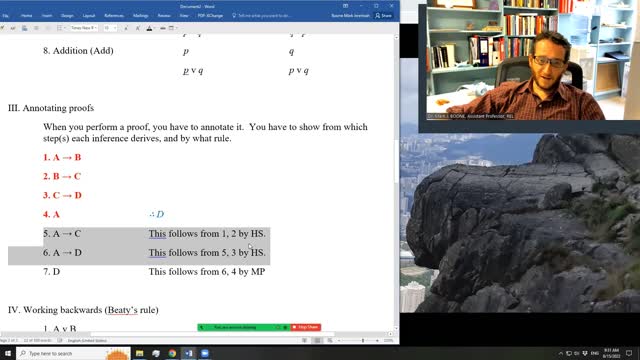Click the red line '3. C → D'

62,195
